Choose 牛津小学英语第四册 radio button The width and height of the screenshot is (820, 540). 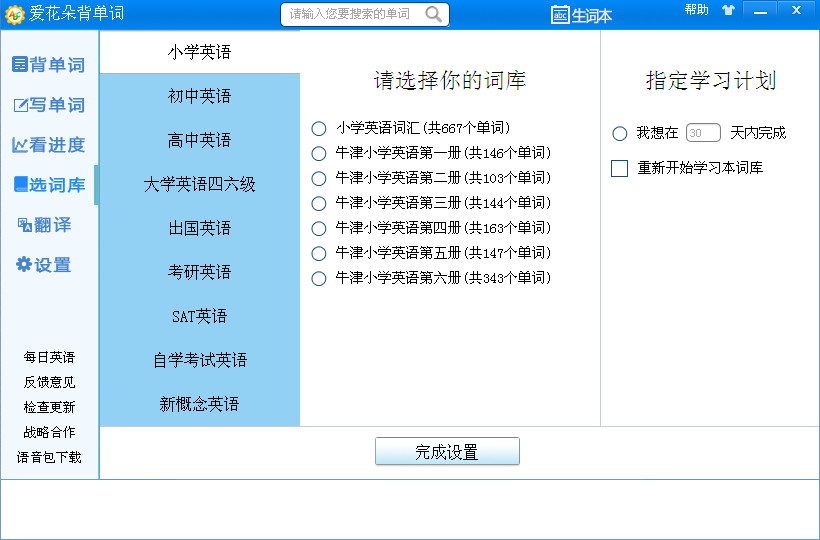(318, 228)
